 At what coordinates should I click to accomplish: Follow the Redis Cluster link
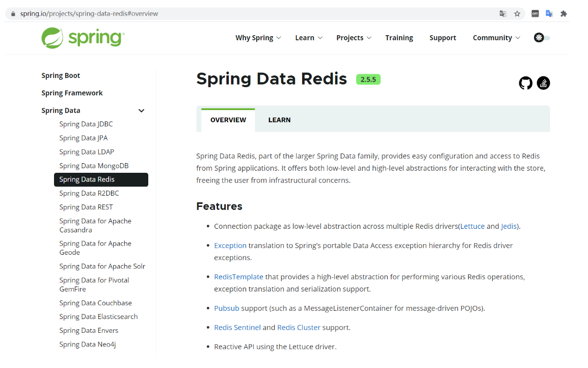click(299, 328)
